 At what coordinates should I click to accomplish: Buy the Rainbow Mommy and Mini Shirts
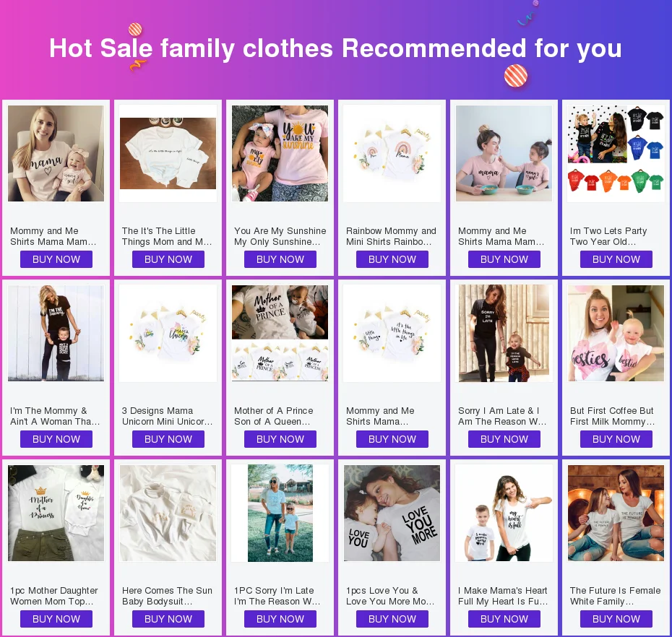click(x=392, y=259)
